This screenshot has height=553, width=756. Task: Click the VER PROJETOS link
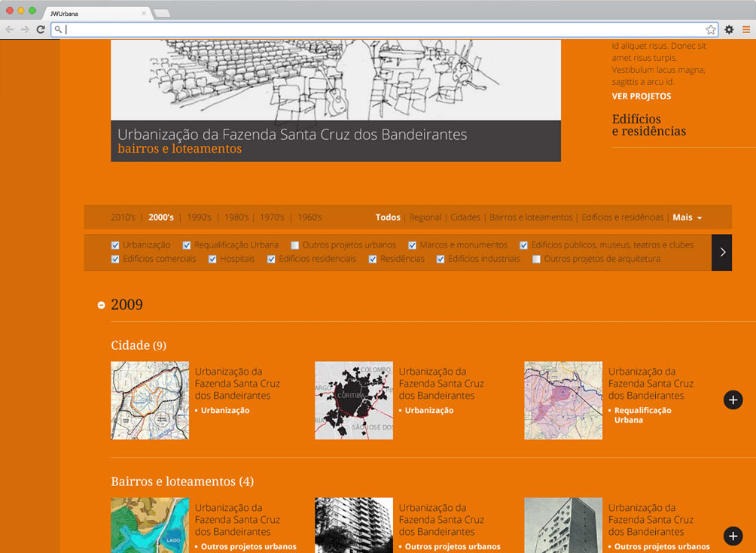point(641,96)
